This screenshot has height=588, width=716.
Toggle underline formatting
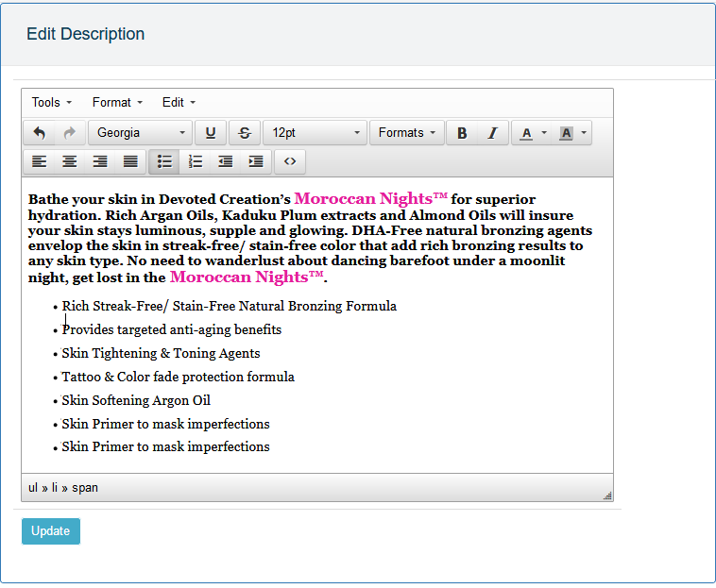tap(211, 133)
